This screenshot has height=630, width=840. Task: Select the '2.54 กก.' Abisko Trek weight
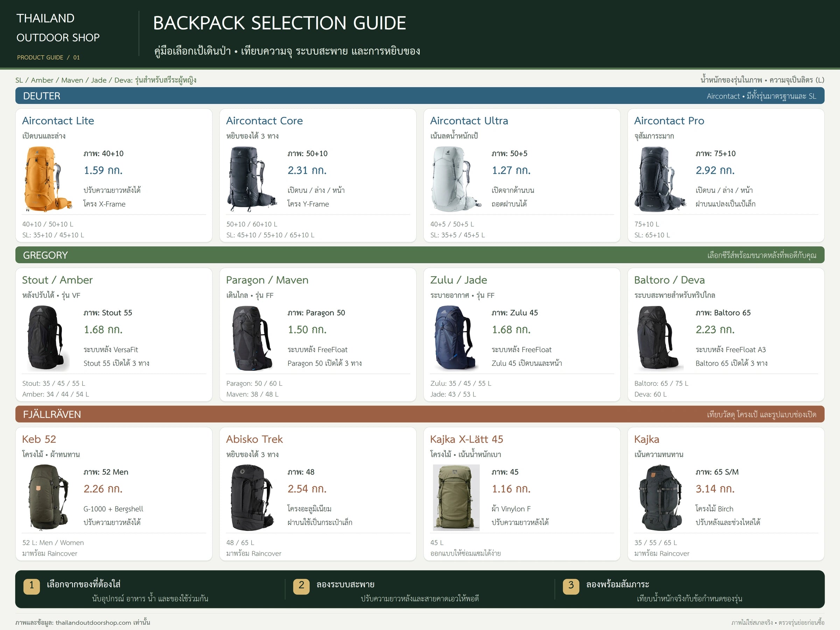point(307,488)
